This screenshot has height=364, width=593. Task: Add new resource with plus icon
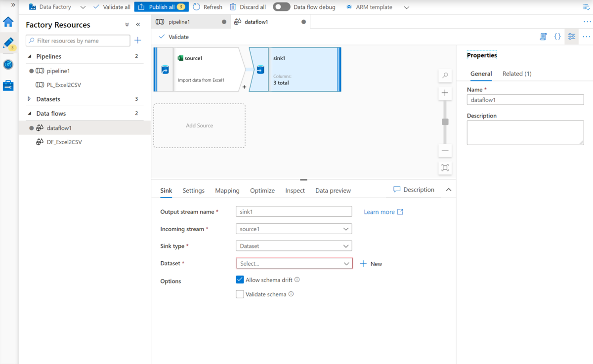tap(138, 40)
